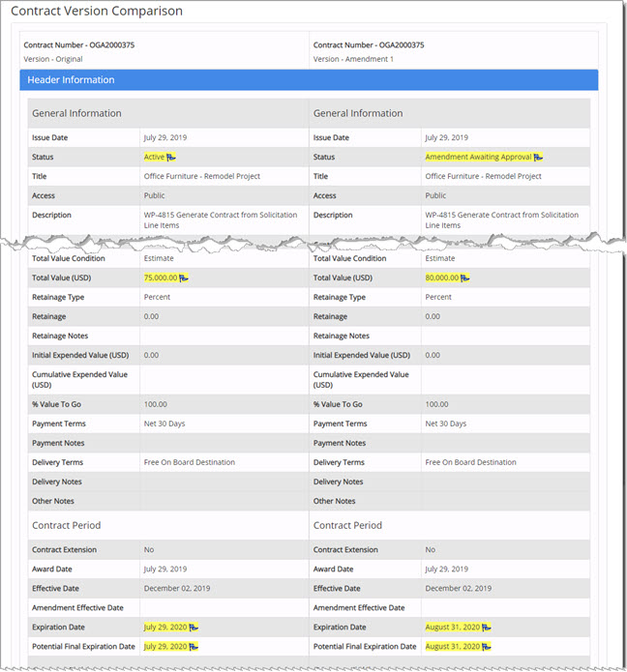
Task: Click flag icon on Original Expiration Date July 29
Action: pyautogui.click(x=194, y=628)
